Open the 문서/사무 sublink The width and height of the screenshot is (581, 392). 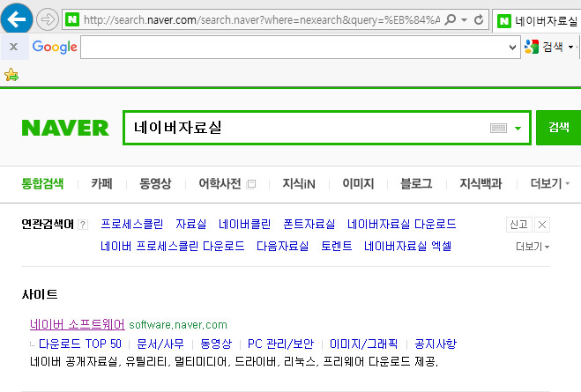[x=160, y=344]
